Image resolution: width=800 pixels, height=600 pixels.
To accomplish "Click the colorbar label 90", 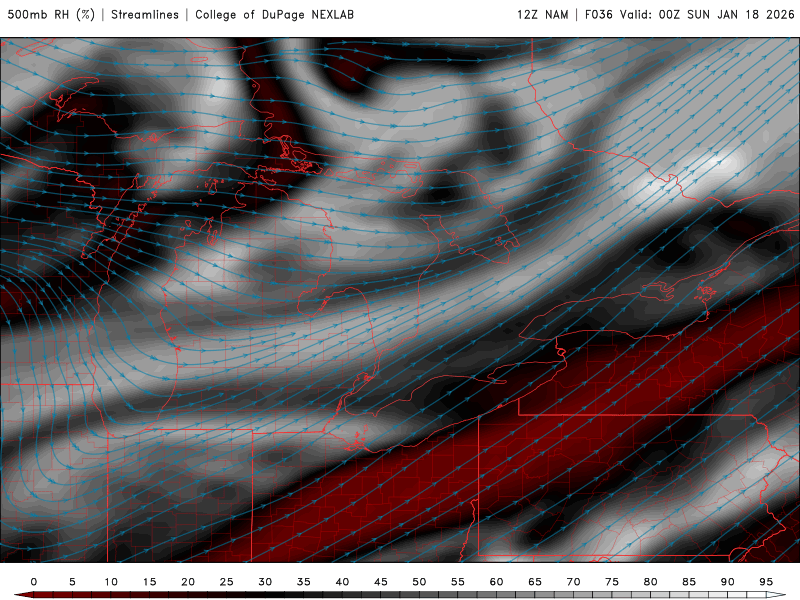I will pyautogui.click(x=728, y=582).
